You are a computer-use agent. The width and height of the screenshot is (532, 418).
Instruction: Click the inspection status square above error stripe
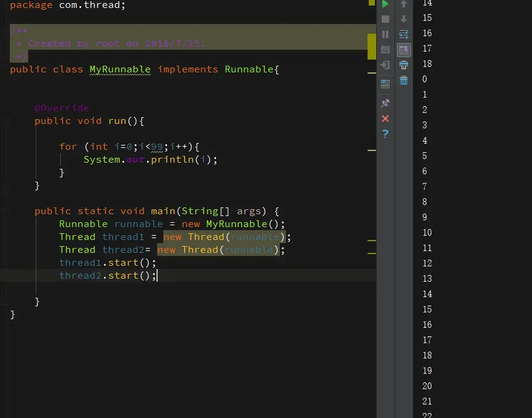point(372,2)
